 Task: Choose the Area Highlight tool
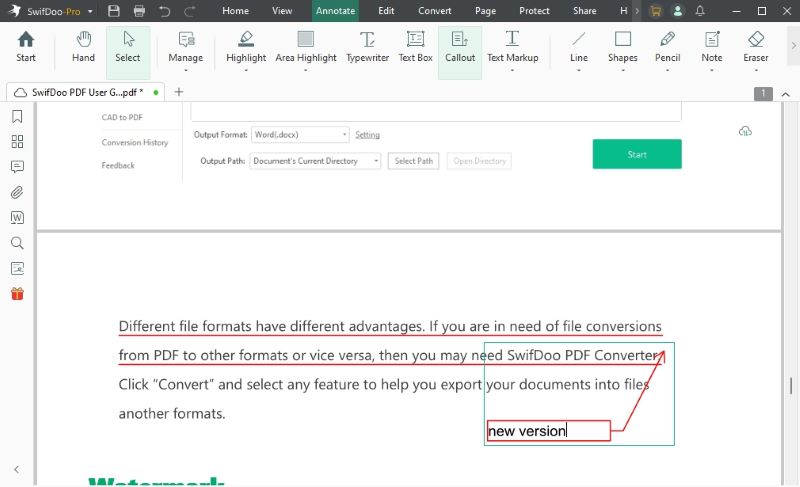tap(306, 47)
